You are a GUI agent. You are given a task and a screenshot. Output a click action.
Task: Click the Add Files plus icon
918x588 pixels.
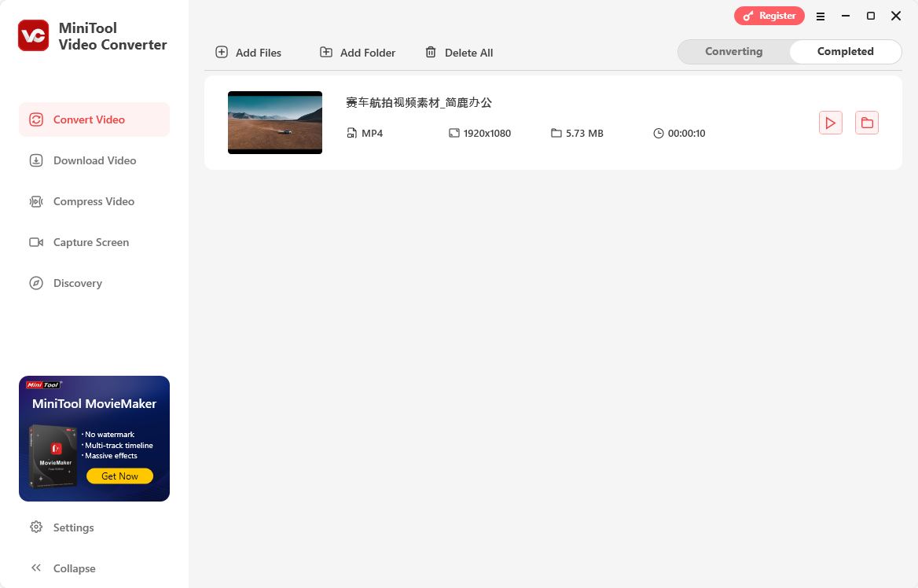(x=222, y=52)
